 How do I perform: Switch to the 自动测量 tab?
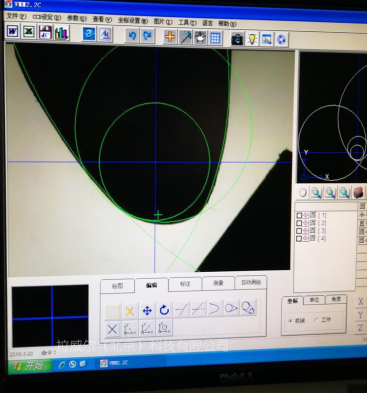tap(251, 282)
